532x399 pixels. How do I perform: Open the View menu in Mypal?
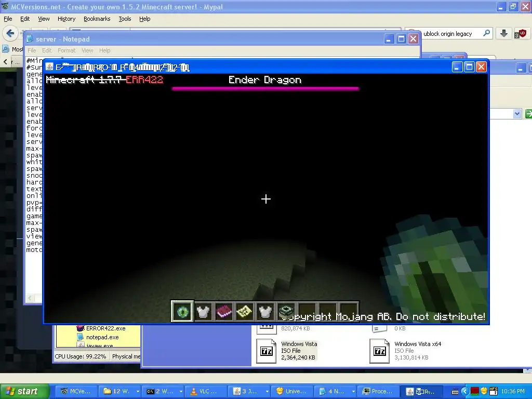pos(44,19)
